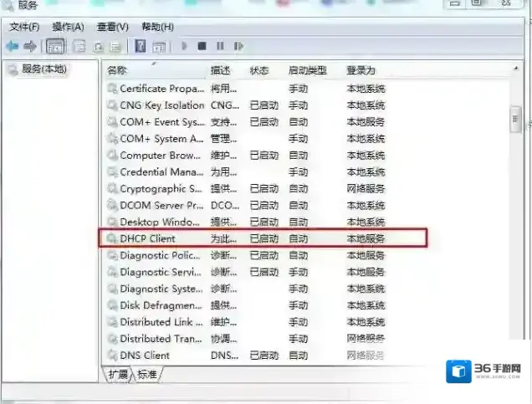Click the services icon in title bar
Image resolution: width=532 pixels, height=404 pixels.
coord(8,5)
